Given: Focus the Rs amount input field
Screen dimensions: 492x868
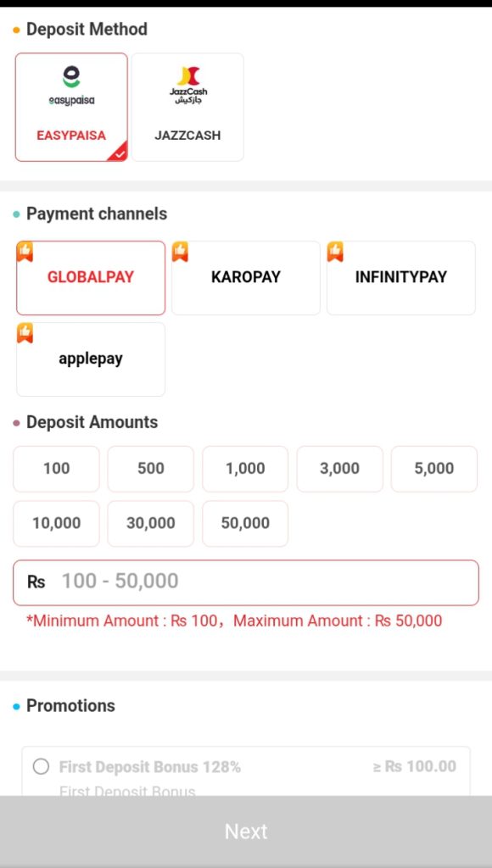Looking at the screenshot, I should click(x=246, y=582).
